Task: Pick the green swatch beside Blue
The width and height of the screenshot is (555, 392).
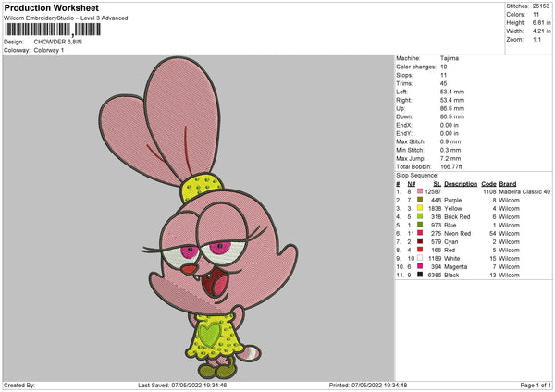Action: coord(420,225)
